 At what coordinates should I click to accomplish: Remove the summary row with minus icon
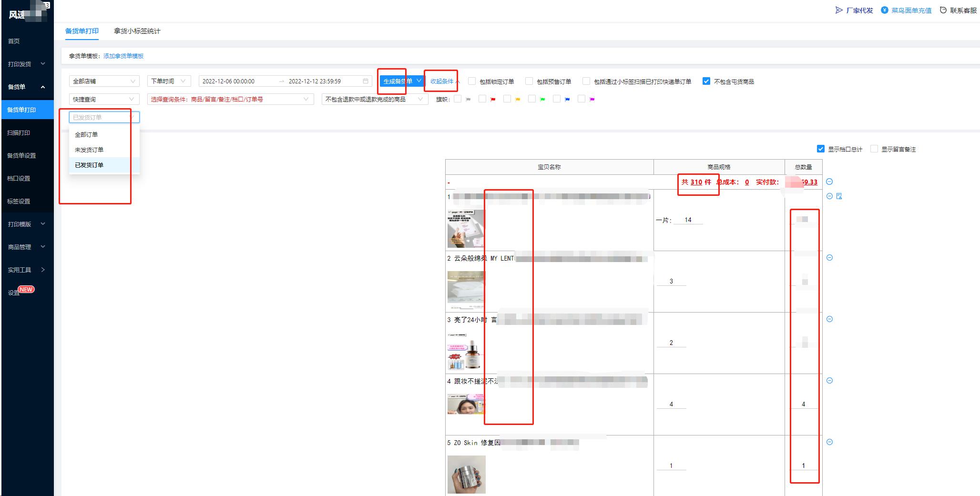click(x=829, y=182)
